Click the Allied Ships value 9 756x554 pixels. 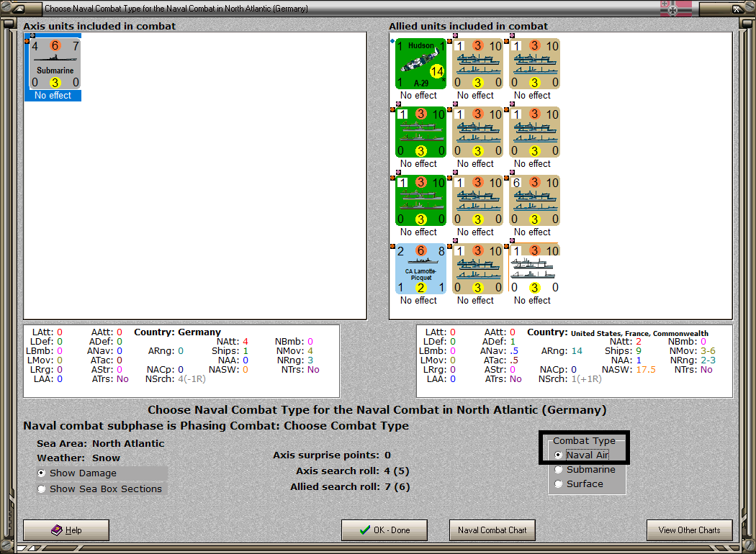pyautogui.click(x=639, y=350)
